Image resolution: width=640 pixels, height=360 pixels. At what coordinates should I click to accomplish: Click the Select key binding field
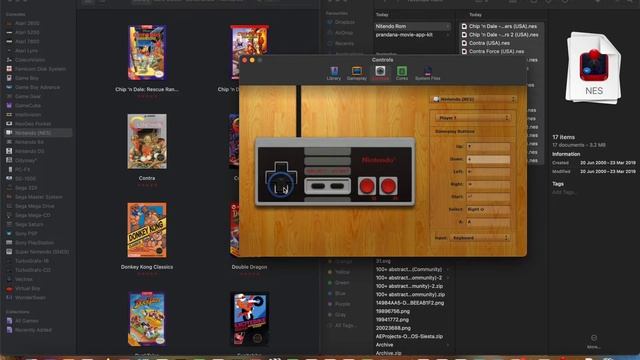(488, 209)
